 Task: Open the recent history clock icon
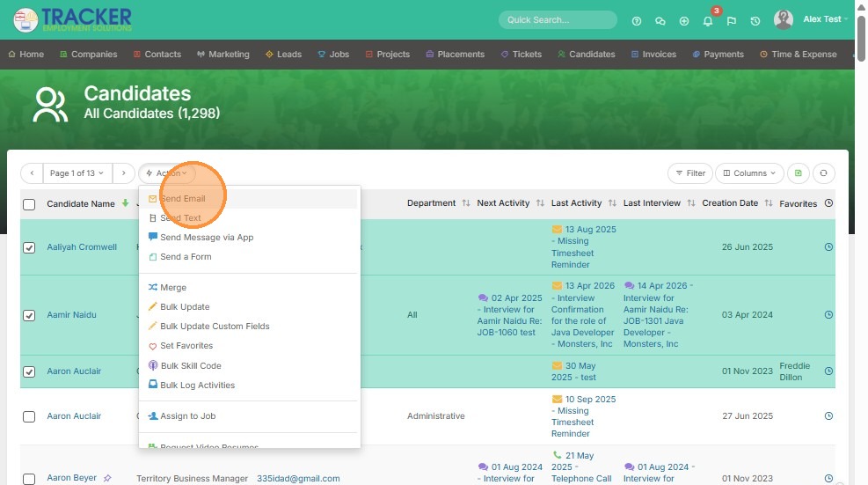755,21
